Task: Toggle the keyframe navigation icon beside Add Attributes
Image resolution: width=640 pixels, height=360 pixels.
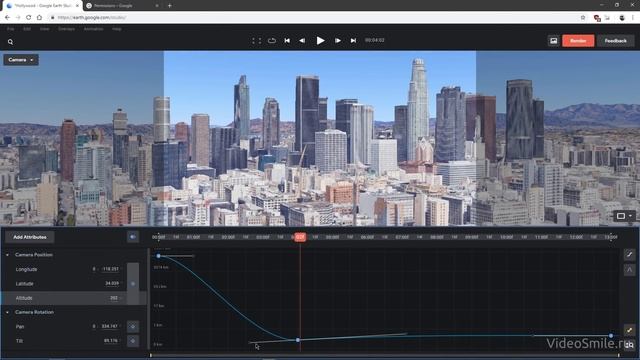Action: click(133, 237)
